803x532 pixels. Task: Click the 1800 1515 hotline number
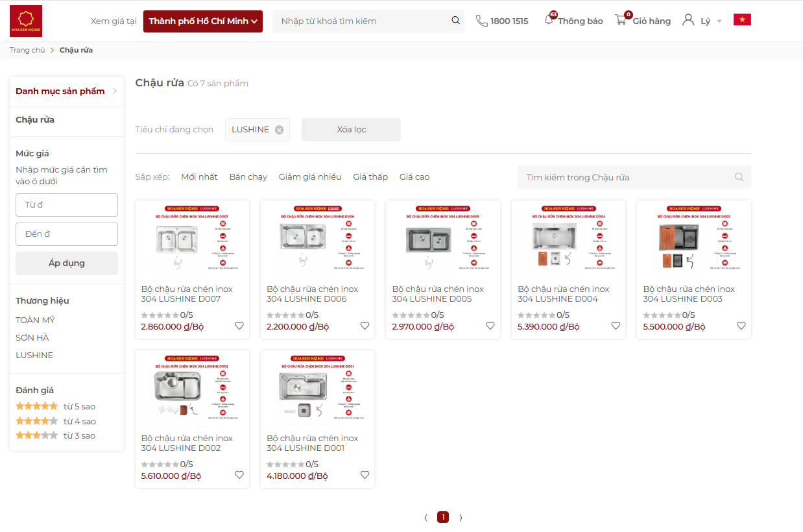[509, 21]
